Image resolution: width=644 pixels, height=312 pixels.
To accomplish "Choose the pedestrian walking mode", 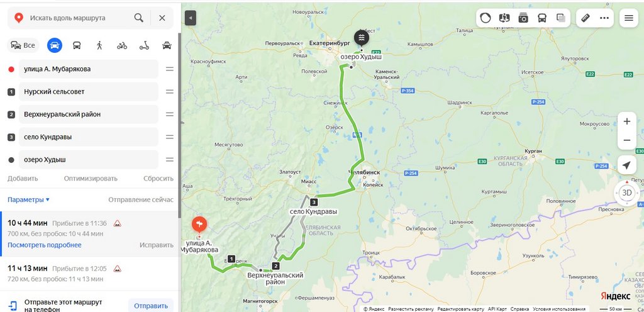I will [x=99, y=45].
